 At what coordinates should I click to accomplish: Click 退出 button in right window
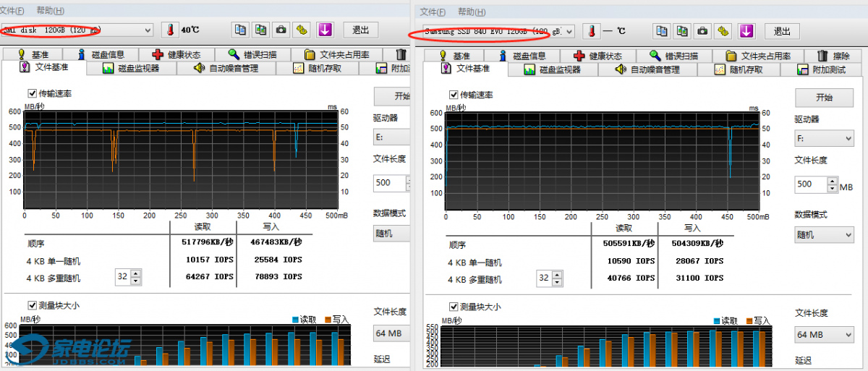click(x=782, y=31)
